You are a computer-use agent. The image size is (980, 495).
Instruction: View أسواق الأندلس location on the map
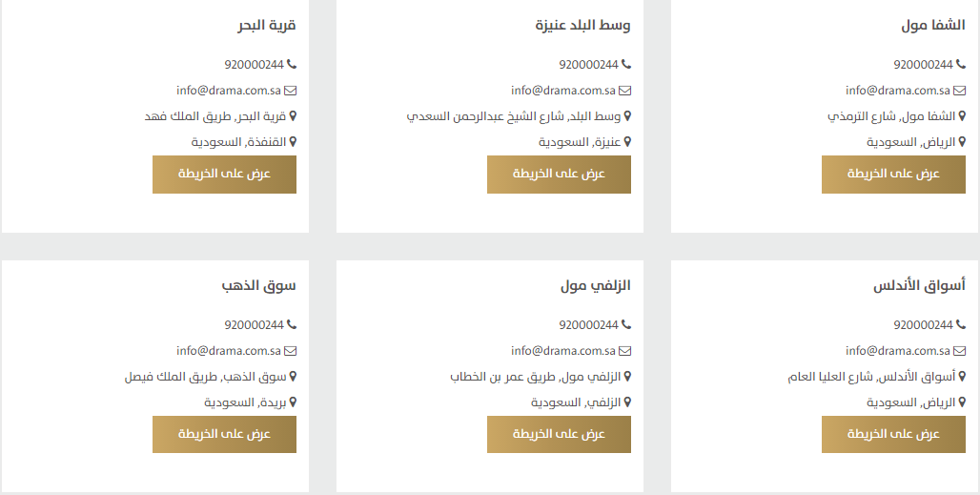pyautogui.click(x=893, y=434)
